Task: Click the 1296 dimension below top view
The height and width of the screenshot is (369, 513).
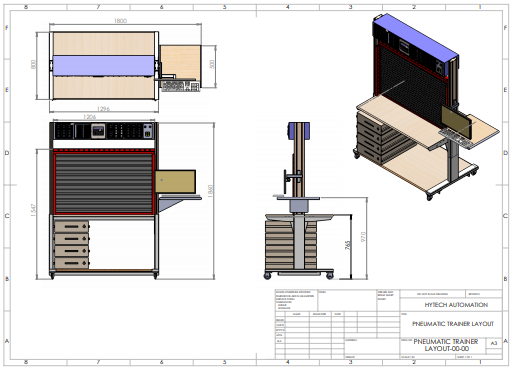Action: click(x=103, y=109)
